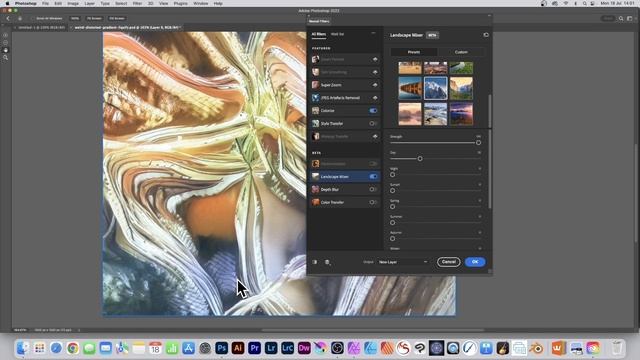Open Illustrator from the Dock
Image resolution: width=640 pixels, height=360 pixels.
coord(238,348)
